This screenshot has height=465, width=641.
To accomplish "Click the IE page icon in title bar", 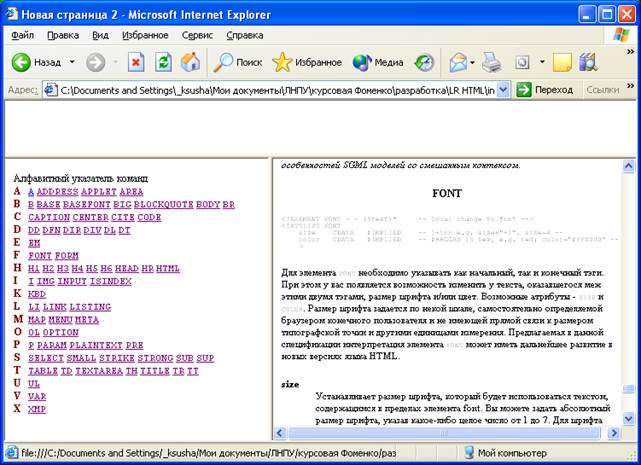I will 12,14.
